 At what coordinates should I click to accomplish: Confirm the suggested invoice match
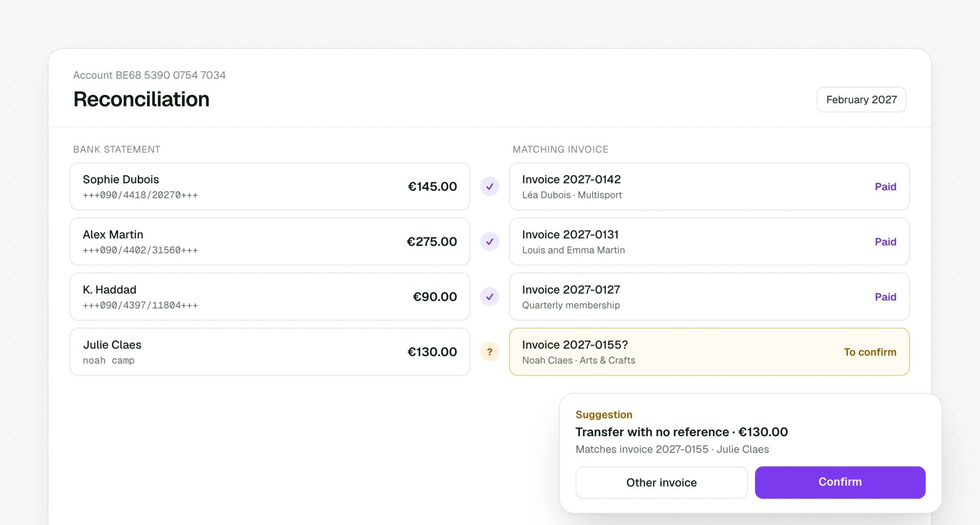coord(840,482)
